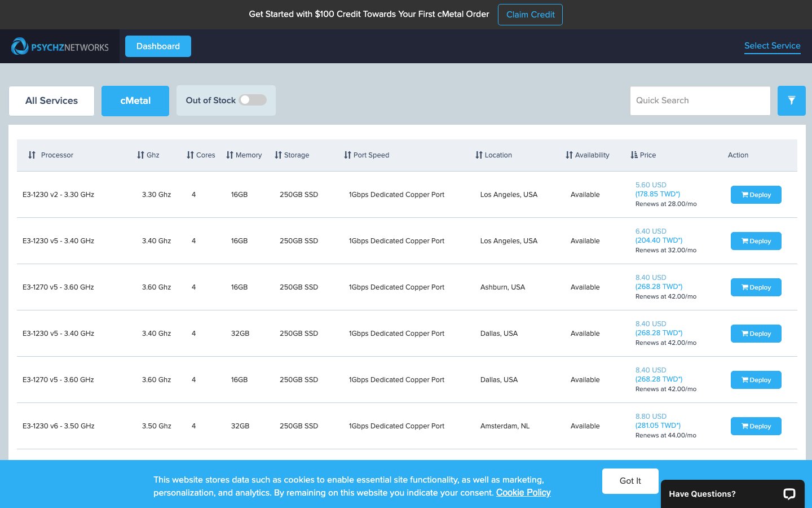The height and width of the screenshot is (508, 812).
Task: Toggle the Out of Stock switch
Action: click(253, 100)
